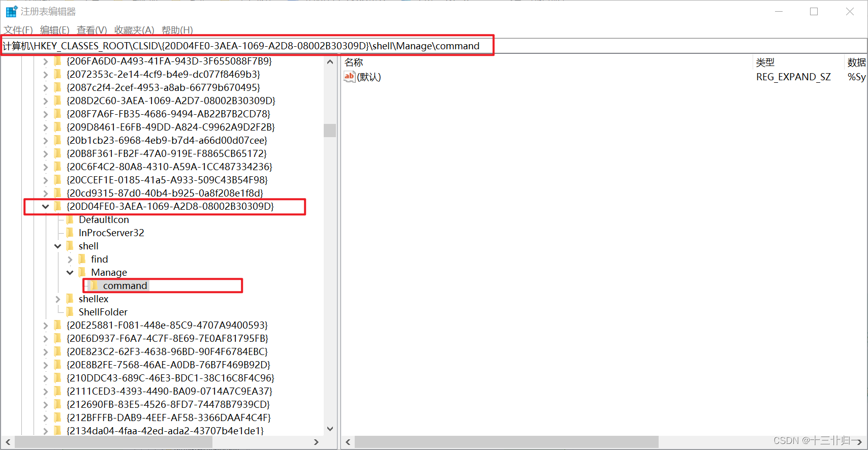Click folder icon of {210DDC43-689C-46E3-BDC1-38C16C8F4C96}

tap(57, 378)
